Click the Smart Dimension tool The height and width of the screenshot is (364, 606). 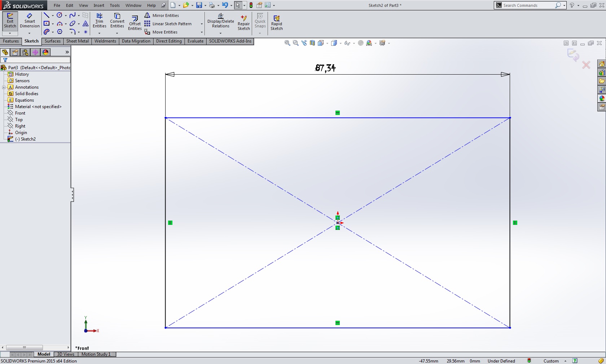30,21
